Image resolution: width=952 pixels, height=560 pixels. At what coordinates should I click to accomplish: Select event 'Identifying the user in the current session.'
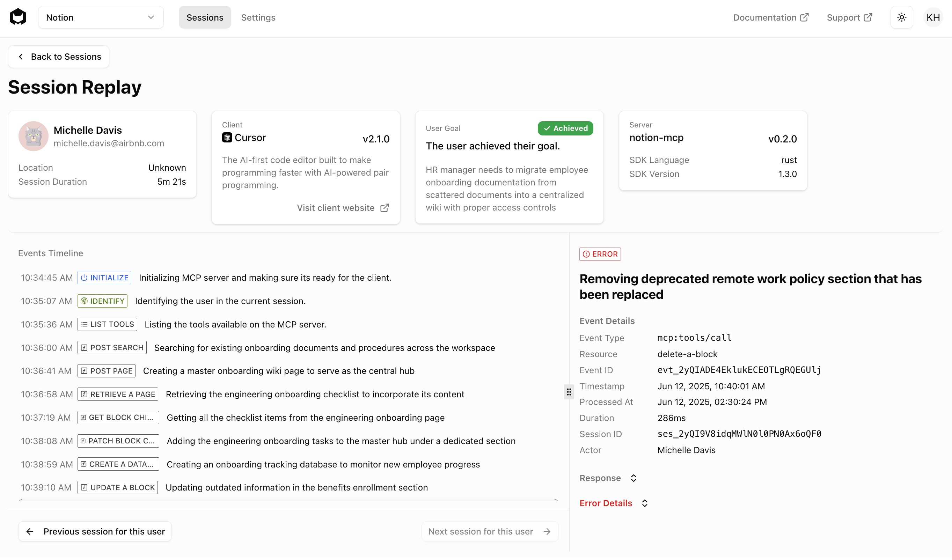click(x=220, y=301)
